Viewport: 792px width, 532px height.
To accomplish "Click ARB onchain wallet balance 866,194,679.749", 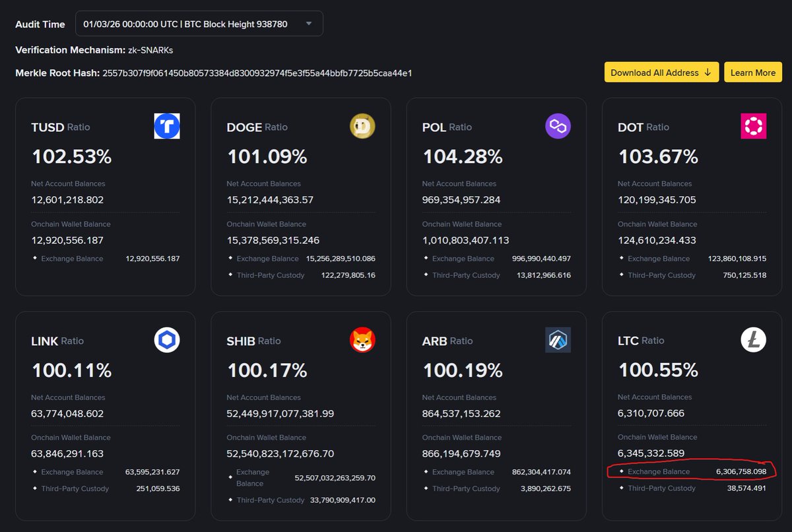I will pos(461,454).
